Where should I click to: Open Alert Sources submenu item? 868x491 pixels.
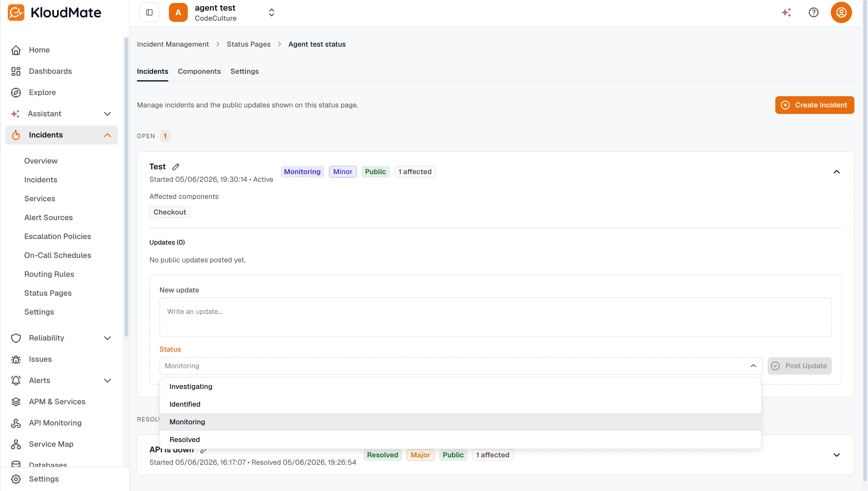pyautogui.click(x=48, y=217)
